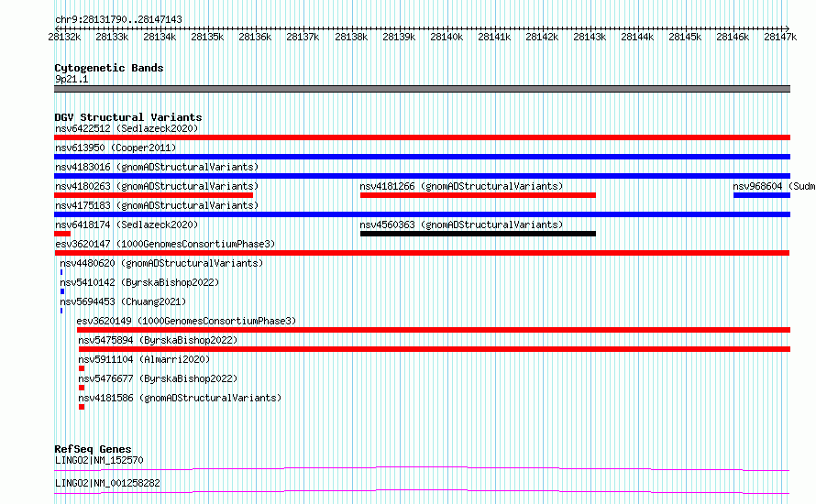The width and height of the screenshot is (816, 504).
Task: Click the nsv613950 blue variant bar
Action: point(422,157)
